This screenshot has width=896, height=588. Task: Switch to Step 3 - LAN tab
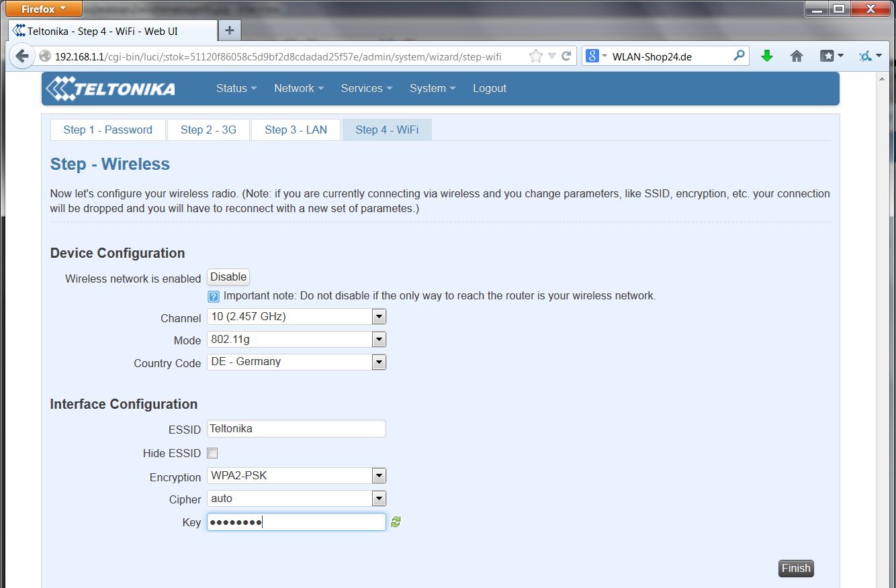coord(296,130)
